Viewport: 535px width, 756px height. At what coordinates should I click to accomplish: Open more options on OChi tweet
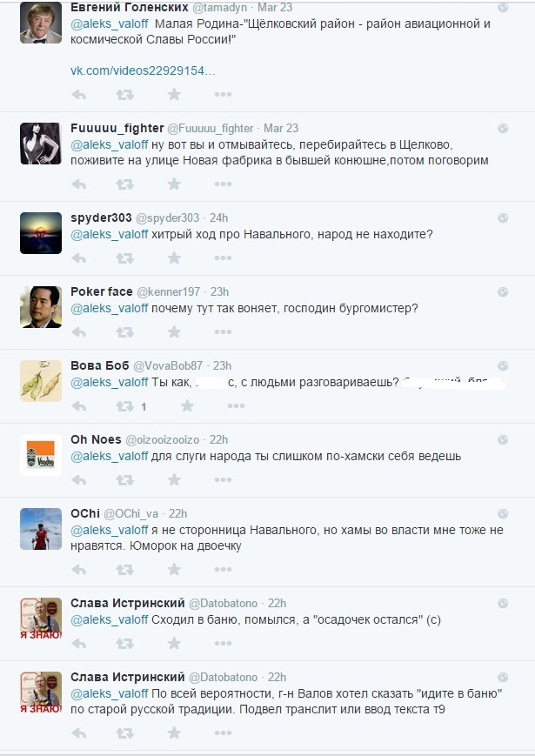(x=224, y=570)
